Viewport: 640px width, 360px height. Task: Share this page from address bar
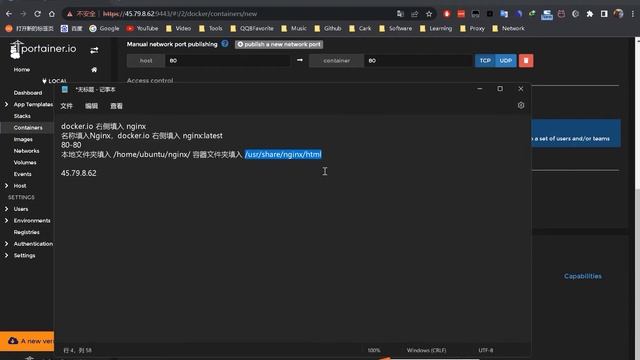pos(415,14)
